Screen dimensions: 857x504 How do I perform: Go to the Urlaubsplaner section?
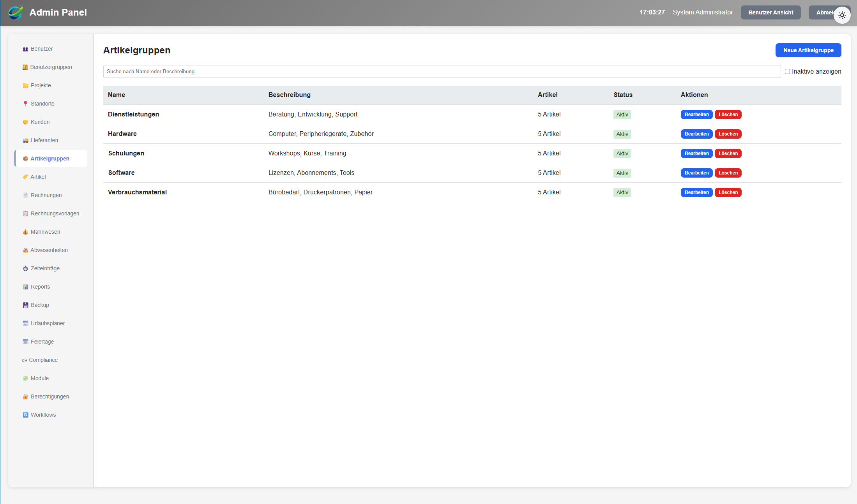click(x=48, y=323)
